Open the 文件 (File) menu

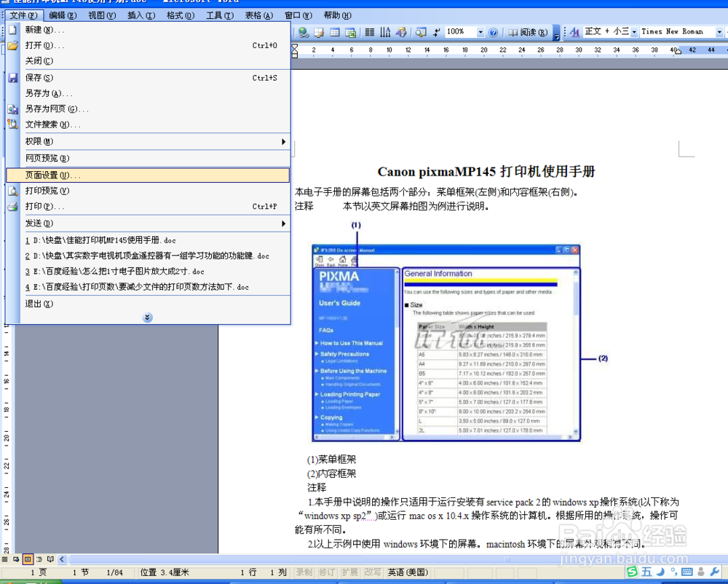[24, 16]
